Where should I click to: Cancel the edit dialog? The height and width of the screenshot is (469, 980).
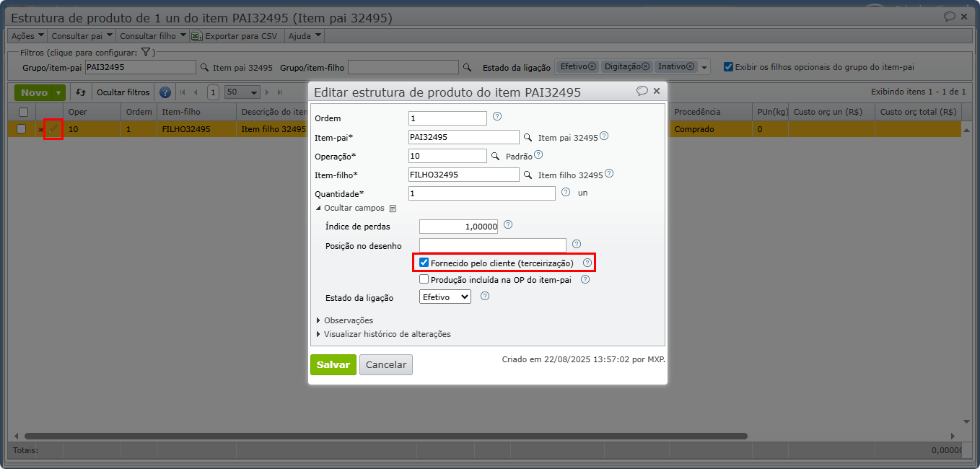click(386, 365)
